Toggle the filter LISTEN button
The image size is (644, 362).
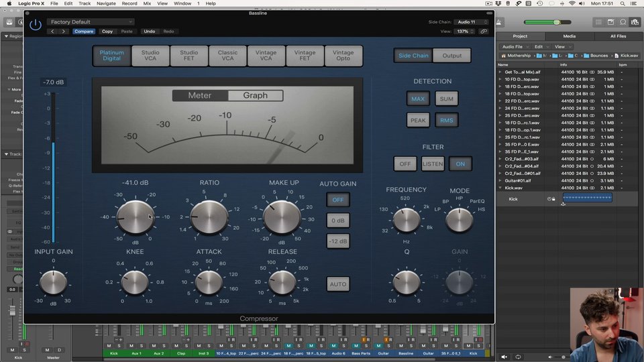click(433, 164)
